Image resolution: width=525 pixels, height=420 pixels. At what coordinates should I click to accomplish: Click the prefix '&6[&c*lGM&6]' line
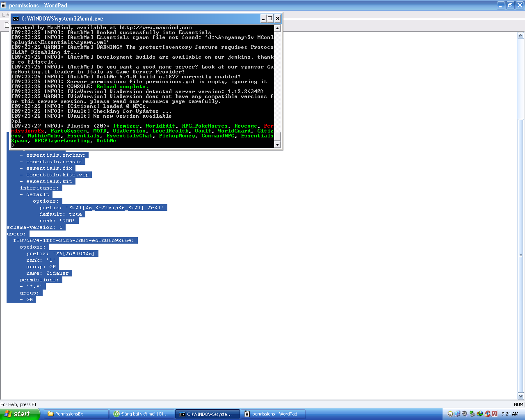61,253
